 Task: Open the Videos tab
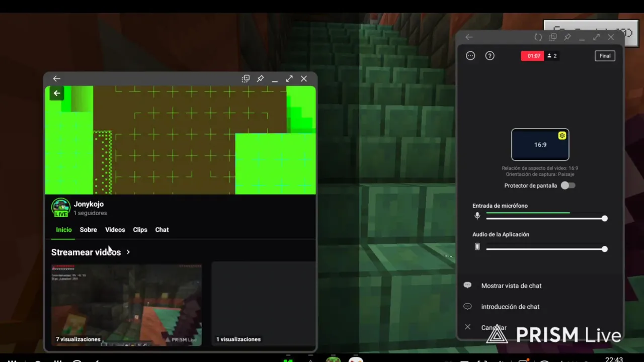coord(115,230)
